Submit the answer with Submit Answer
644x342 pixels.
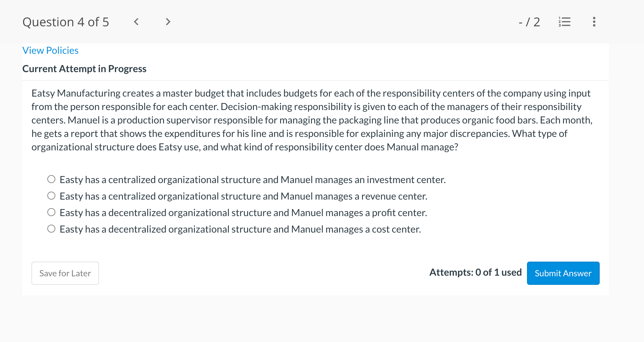tap(563, 273)
